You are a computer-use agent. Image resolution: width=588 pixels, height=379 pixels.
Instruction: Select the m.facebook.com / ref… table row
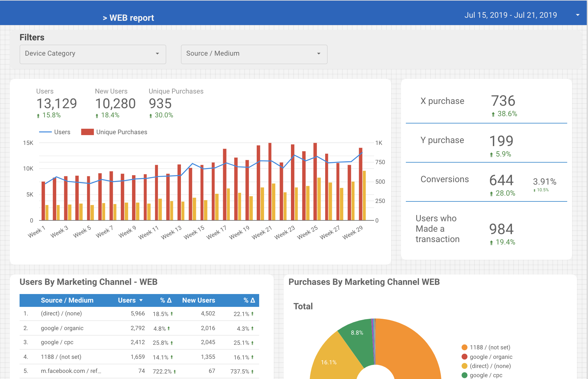pyautogui.click(x=139, y=371)
